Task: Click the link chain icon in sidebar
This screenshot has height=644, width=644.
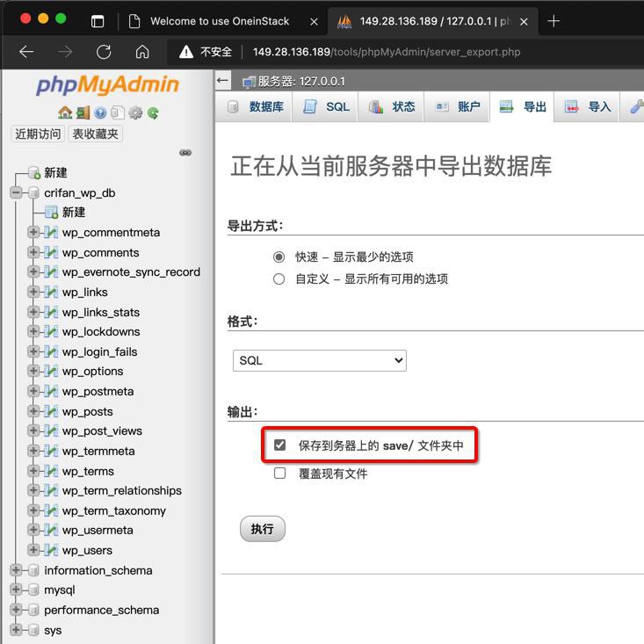Action: (185, 152)
